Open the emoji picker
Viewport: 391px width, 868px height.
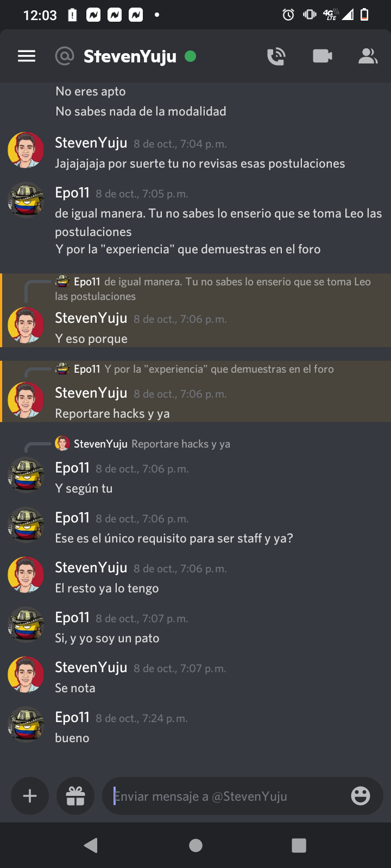361,796
